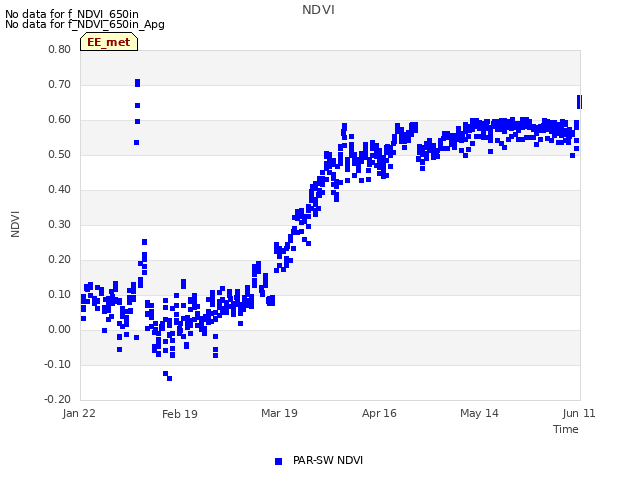Image resolution: width=640 pixels, height=480 pixels.
Task: Click the 0.00 y-axis tick label
Action: 60,329
